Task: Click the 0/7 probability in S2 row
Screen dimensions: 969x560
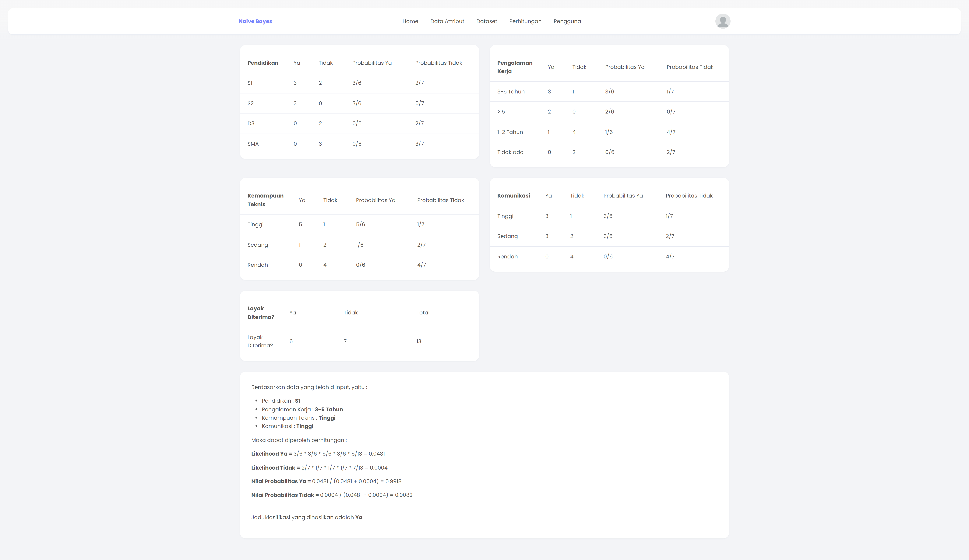Action: (419, 103)
